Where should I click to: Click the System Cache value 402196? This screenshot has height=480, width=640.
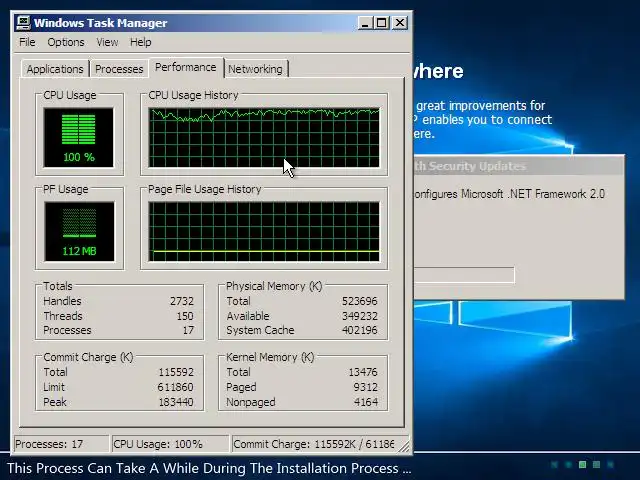tap(360, 330)
